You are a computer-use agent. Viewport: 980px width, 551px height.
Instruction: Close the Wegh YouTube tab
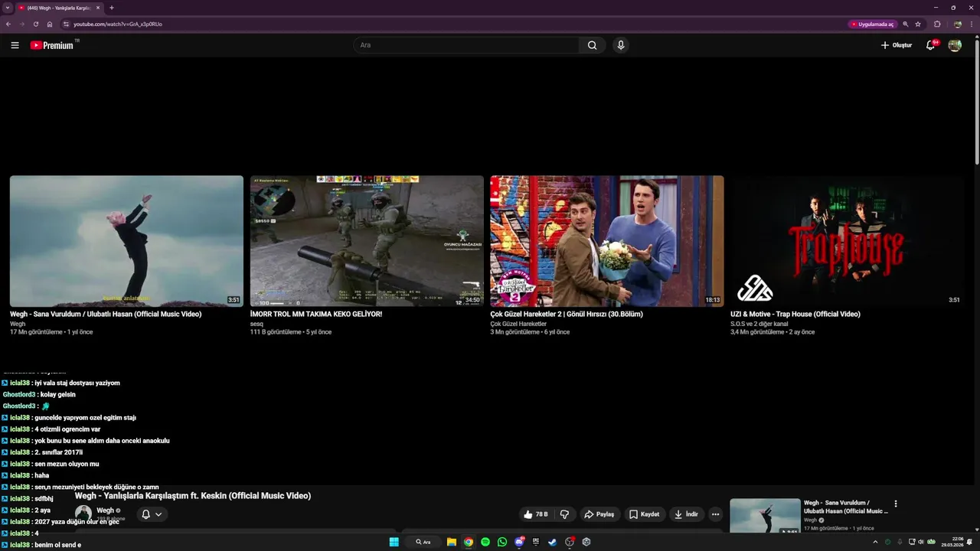point(98,8)
